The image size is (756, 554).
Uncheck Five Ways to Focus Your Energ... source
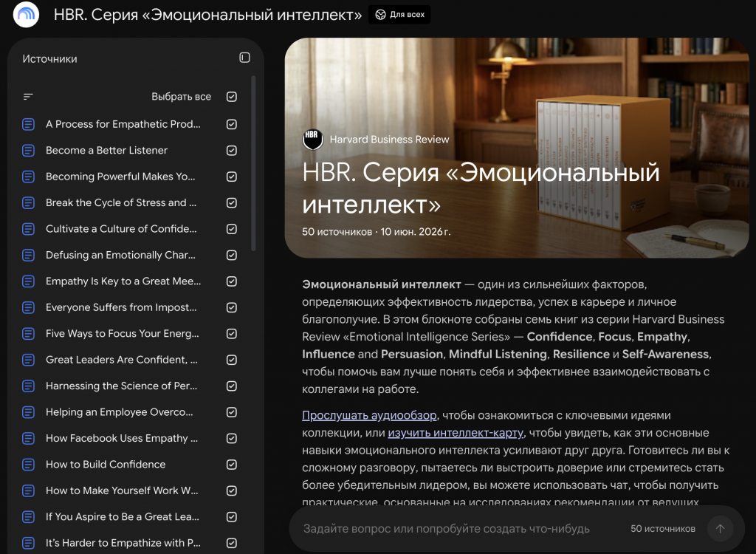click(x=231, y=333)
